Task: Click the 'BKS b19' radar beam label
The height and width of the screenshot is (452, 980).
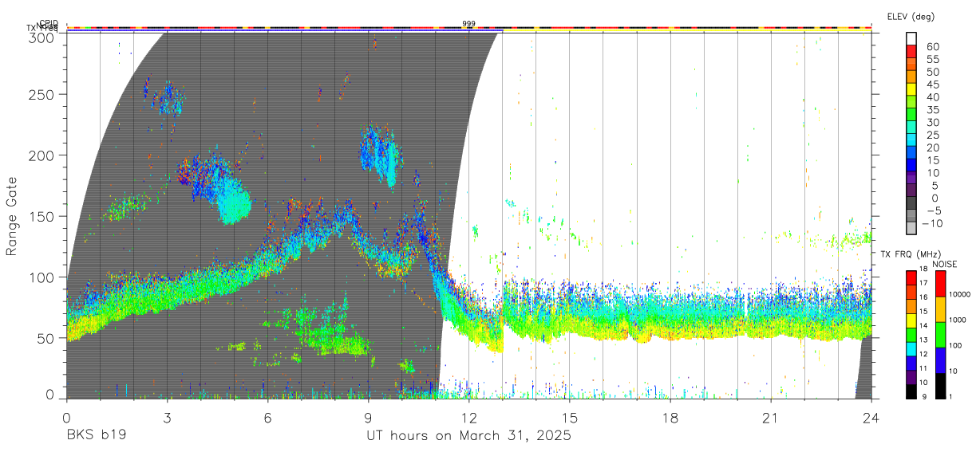Action: tap(96, 436)
